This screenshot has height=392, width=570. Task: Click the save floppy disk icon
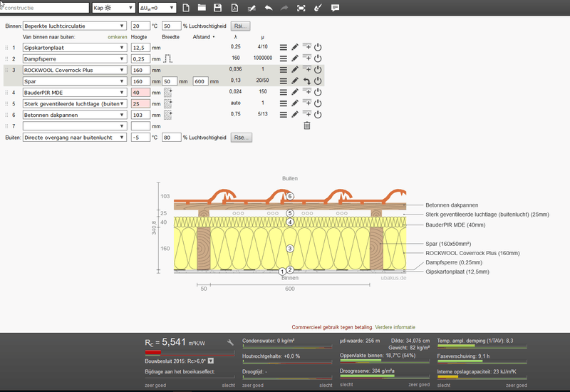click(218, 8)
